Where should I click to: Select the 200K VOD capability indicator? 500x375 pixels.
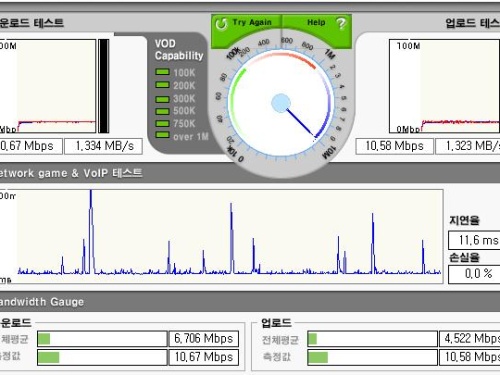[162, 85]
